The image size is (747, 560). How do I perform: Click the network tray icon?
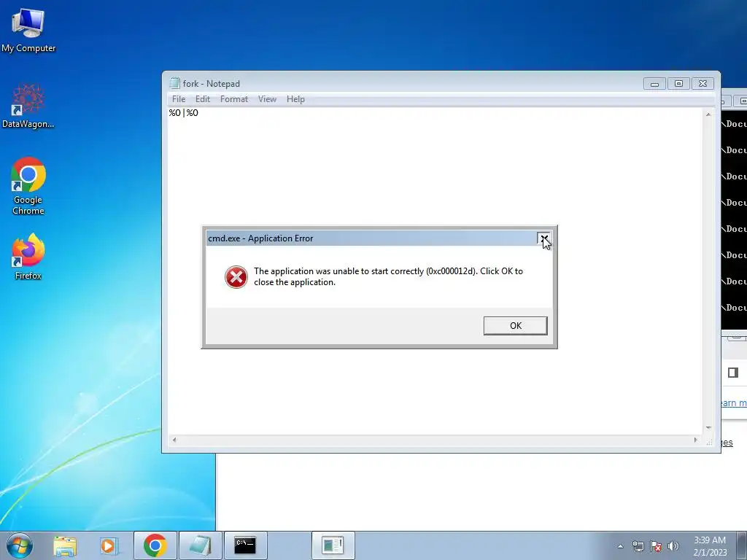638,546
